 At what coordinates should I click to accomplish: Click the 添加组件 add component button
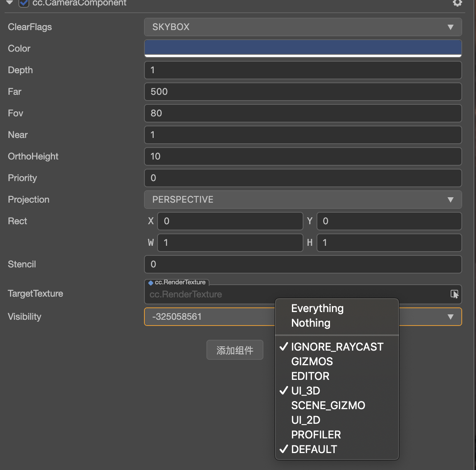pos(235,350)
